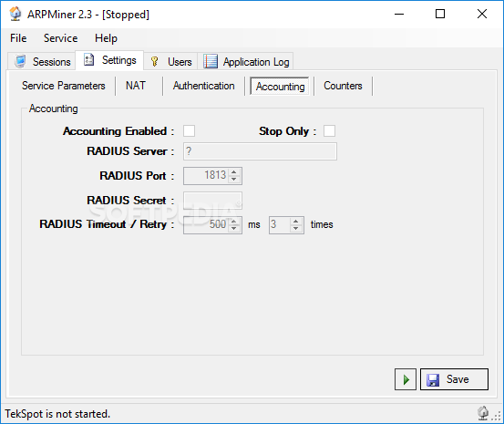Open the Service menu

pos(61,38)
